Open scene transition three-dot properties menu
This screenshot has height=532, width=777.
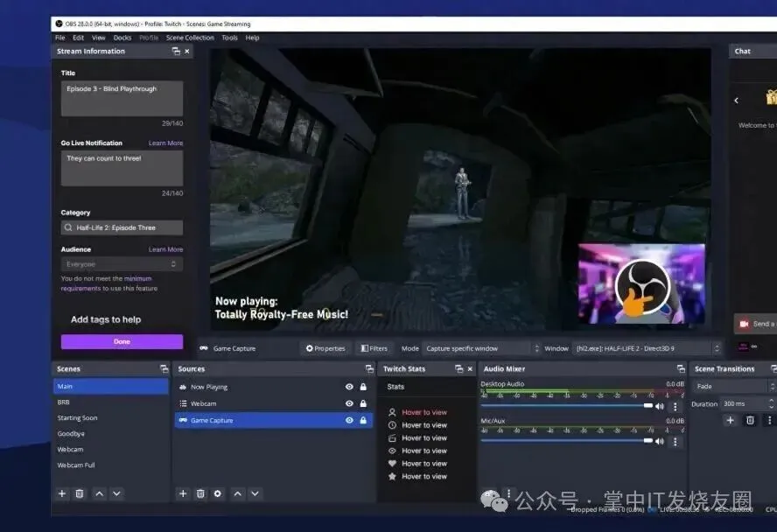pyautogui.click(x=769, y=420)
